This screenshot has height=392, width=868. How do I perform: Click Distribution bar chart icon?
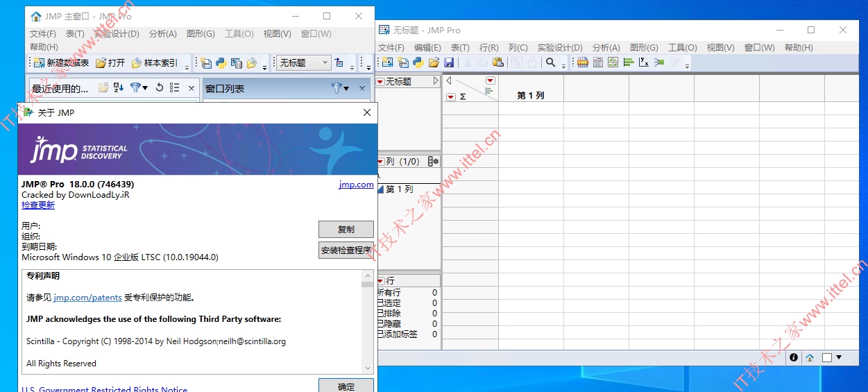628,62
